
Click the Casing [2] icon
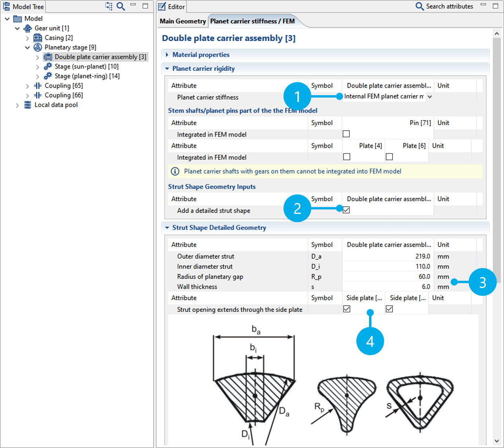(x=38, y=38)
